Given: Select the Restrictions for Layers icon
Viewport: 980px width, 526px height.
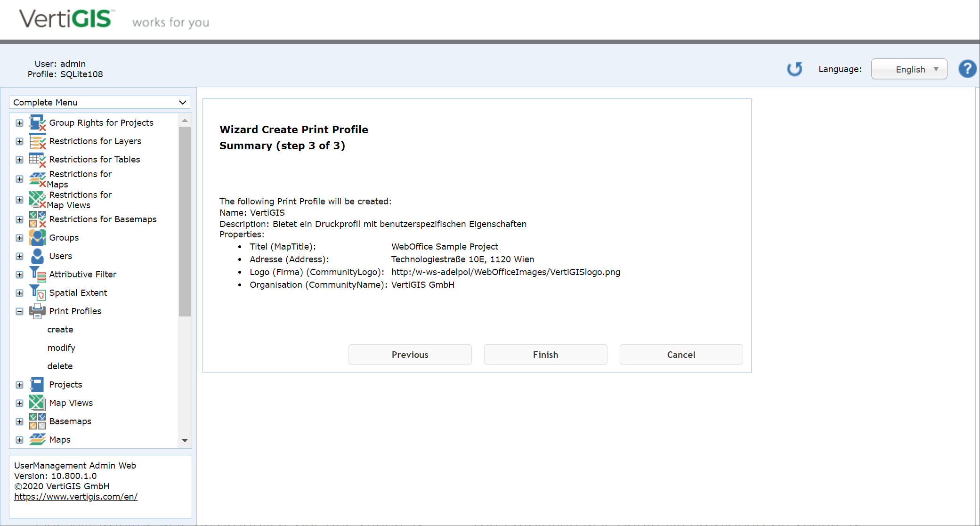Looking at the screenshot, I should (x=37, y=141).
